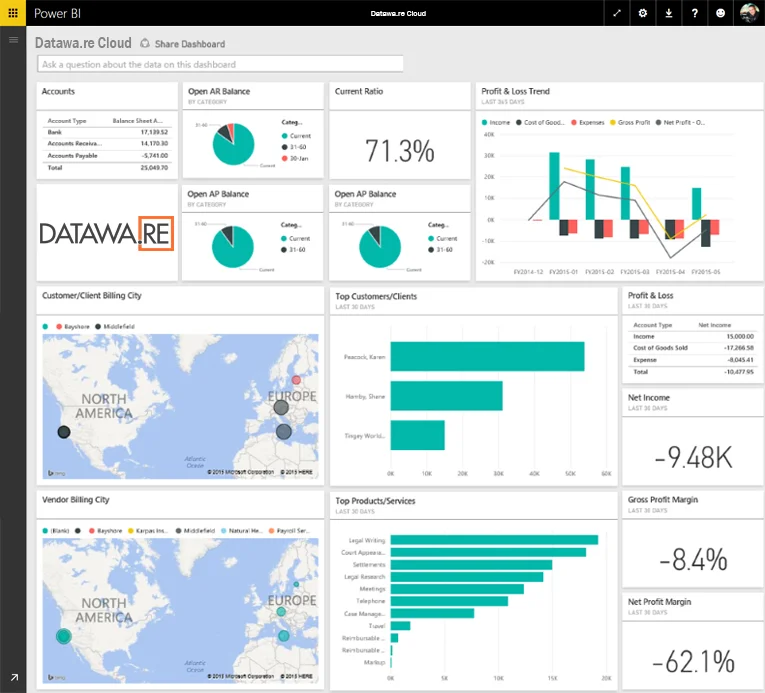The image size is (765, 693).
Task: Click the -62.1% Net Profit Margin value
Action: [x=693, y=661]
